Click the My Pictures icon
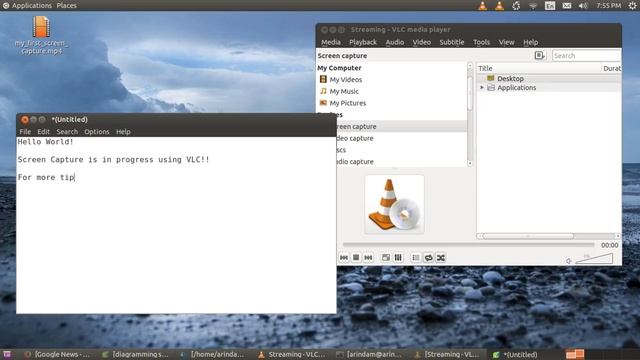 (323, 102)
